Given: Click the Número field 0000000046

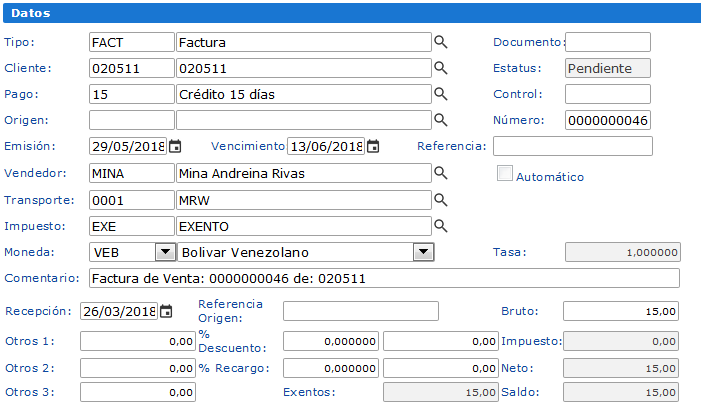Looking at the screenshot, I should 608,120.
